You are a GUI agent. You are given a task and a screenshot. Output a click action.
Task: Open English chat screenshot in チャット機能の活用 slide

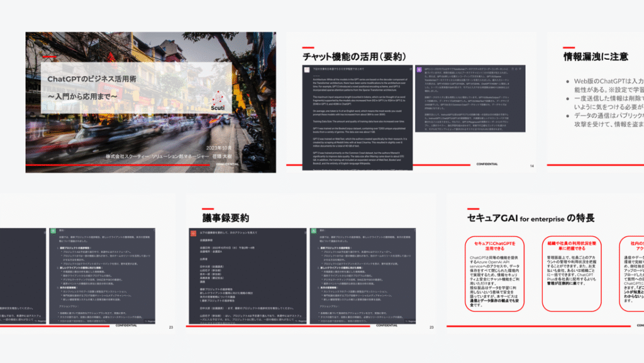[357, 118]
